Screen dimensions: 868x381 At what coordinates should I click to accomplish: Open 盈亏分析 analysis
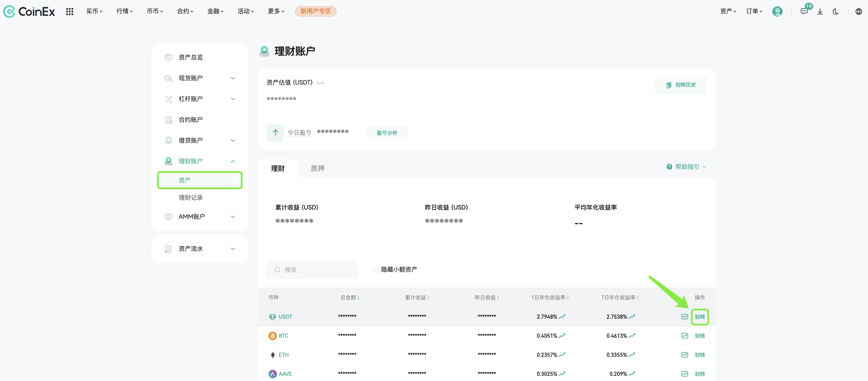387,133
